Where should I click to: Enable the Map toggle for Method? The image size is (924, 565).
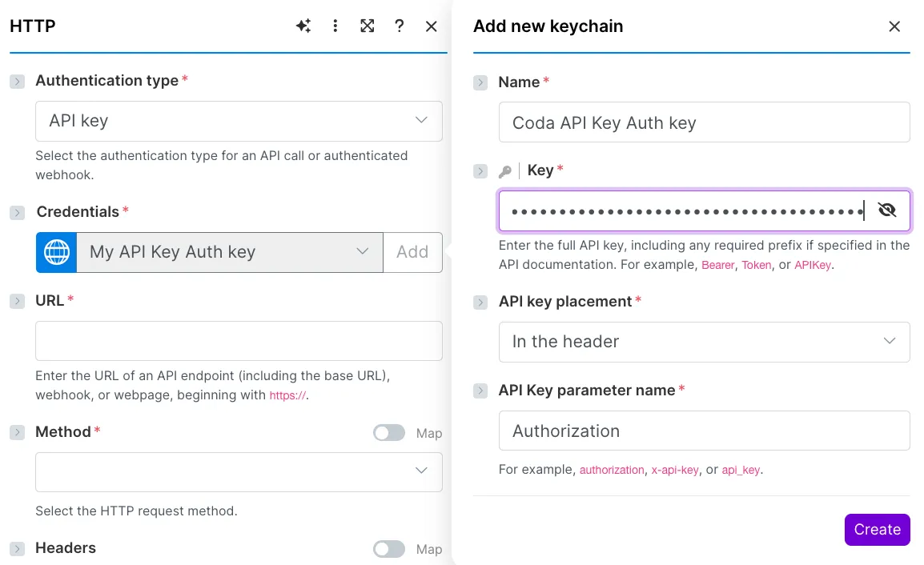(x=389, y=433)
